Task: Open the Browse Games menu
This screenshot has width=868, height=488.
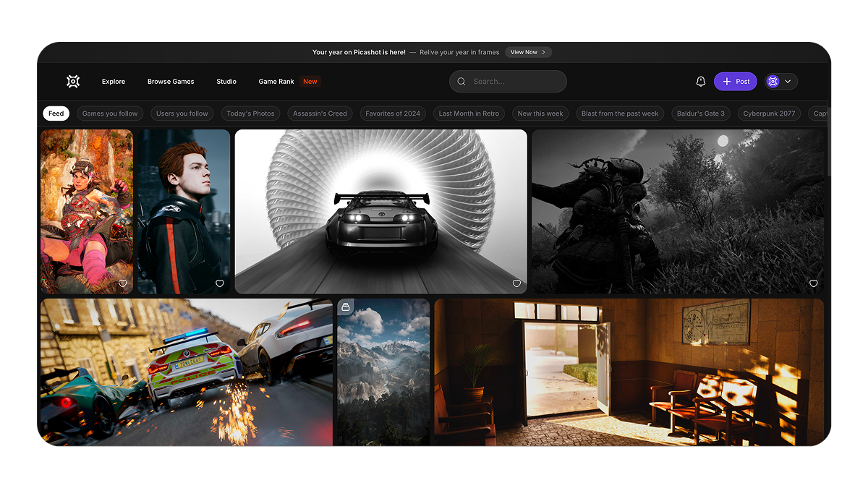Action: point(171,82)
